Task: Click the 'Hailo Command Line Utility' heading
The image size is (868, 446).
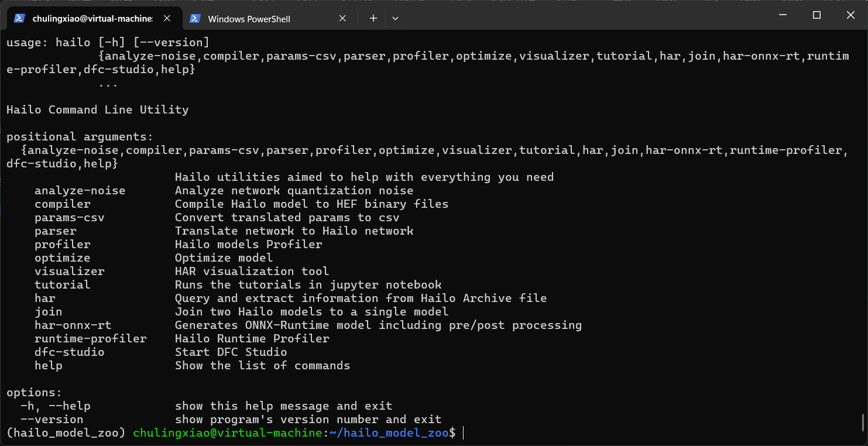Action: pyautogui.click(x=97, y=109)
